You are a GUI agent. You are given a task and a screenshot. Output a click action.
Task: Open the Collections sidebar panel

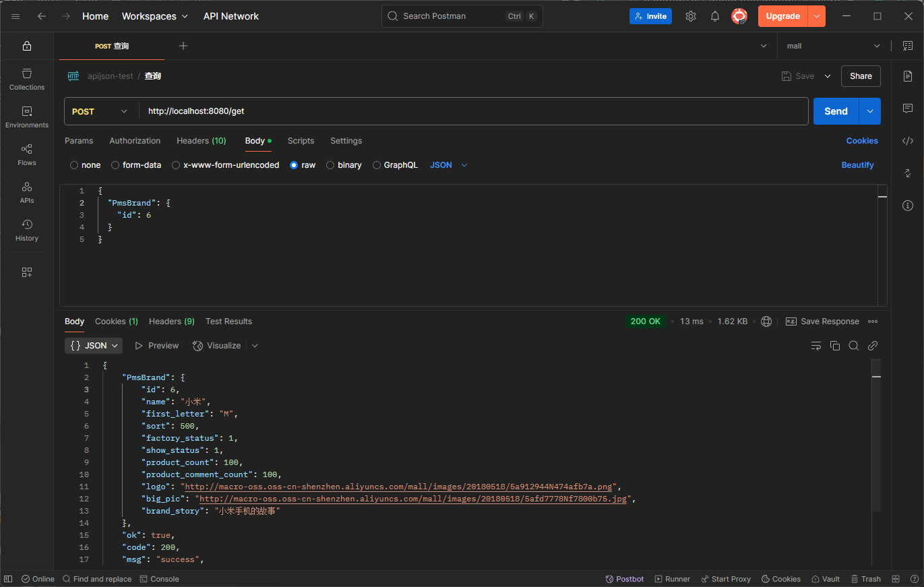coord(27,79)
